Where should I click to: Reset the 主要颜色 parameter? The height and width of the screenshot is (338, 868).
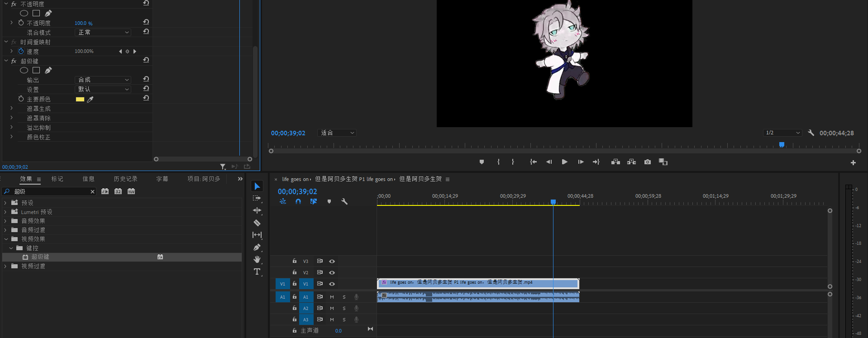[x=146, y=98]
